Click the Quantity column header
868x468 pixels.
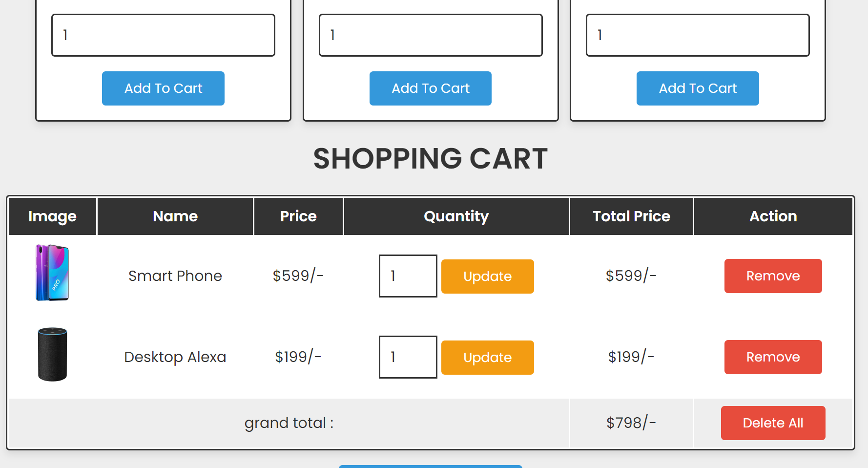[x=456, y=216]
